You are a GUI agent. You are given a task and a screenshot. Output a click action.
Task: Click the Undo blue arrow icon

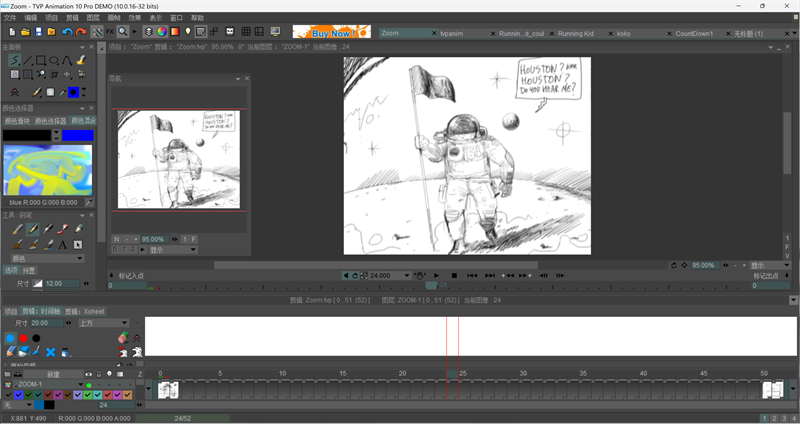[x=67, y=32]
